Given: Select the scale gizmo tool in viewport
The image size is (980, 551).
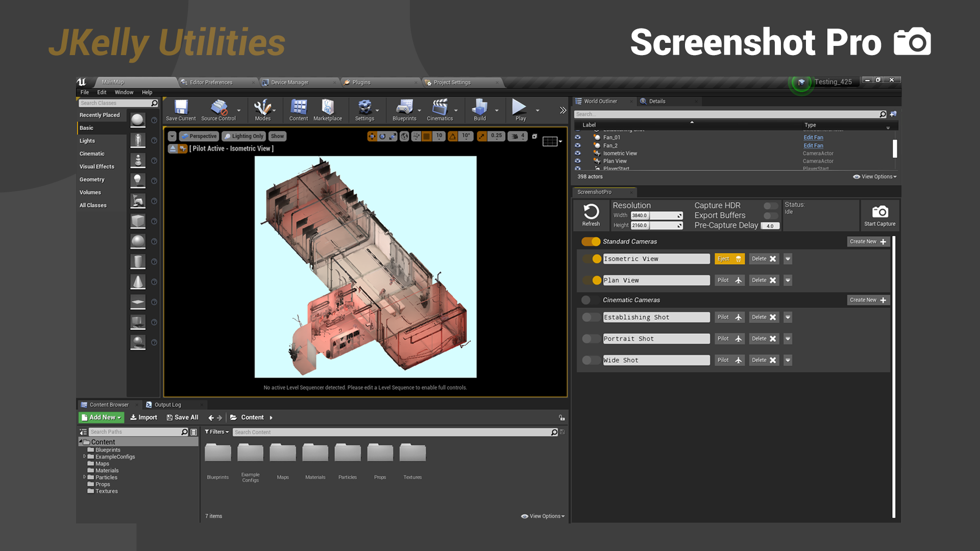Looking at the screenshot, I should click(x=392, y=136).
